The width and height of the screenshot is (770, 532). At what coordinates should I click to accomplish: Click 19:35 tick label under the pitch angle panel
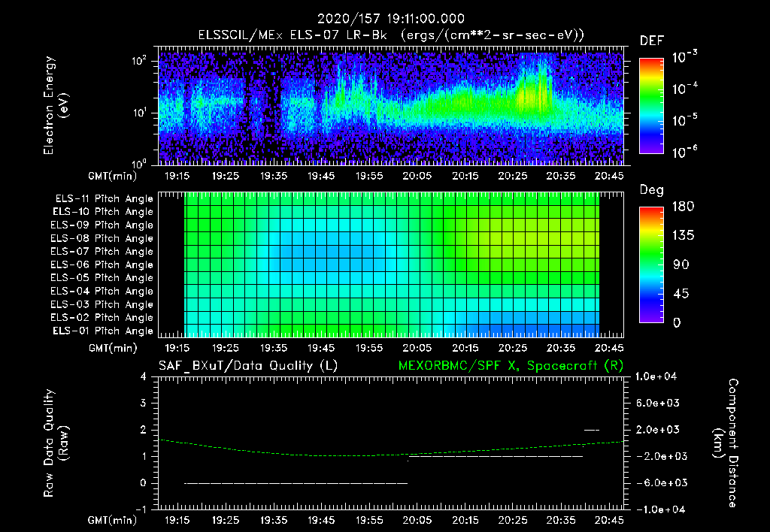click(x=274, y=349)
